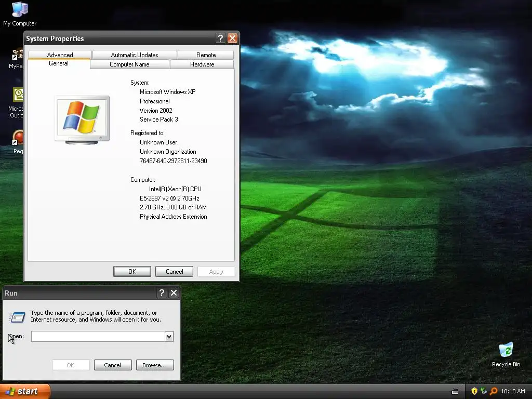Switch to the Computer Name tab

click(x=129, y=64)
